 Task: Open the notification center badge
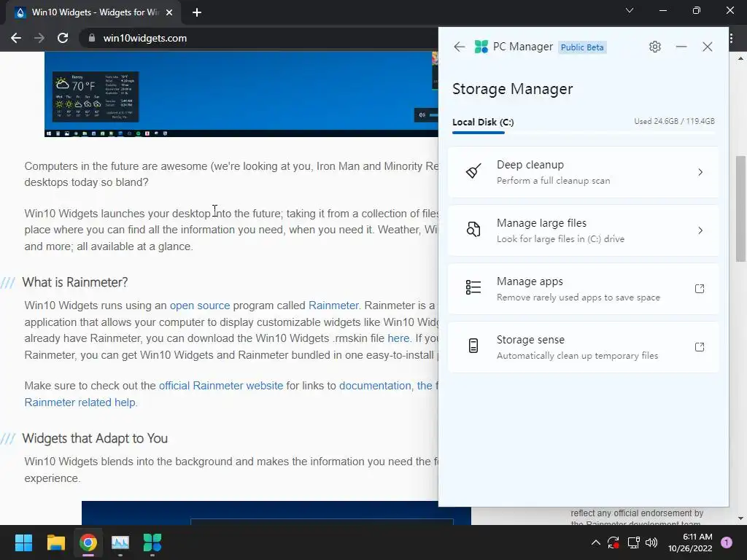point(727,542)
